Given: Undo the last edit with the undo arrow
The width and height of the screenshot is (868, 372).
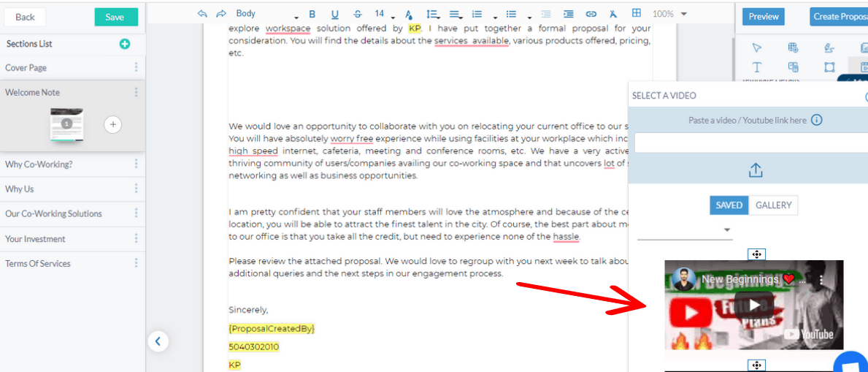Looking at the screenshot, I should coord(202,14).
